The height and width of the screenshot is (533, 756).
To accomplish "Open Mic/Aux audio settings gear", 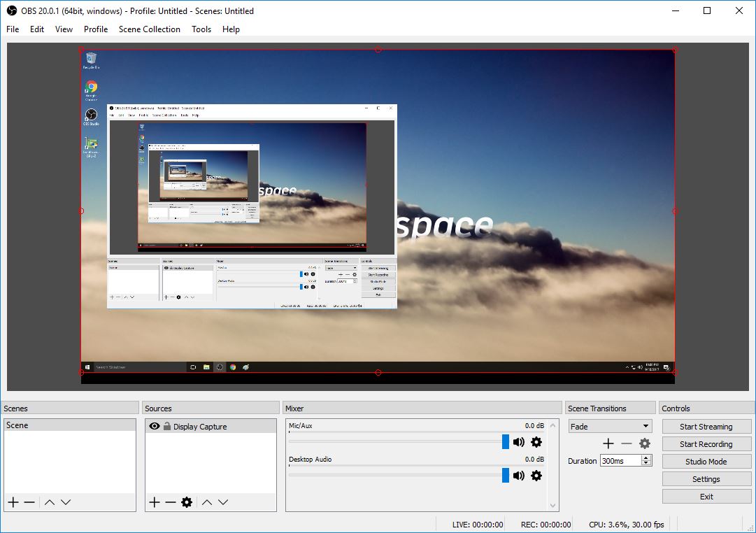I will (x=536, y=442).
